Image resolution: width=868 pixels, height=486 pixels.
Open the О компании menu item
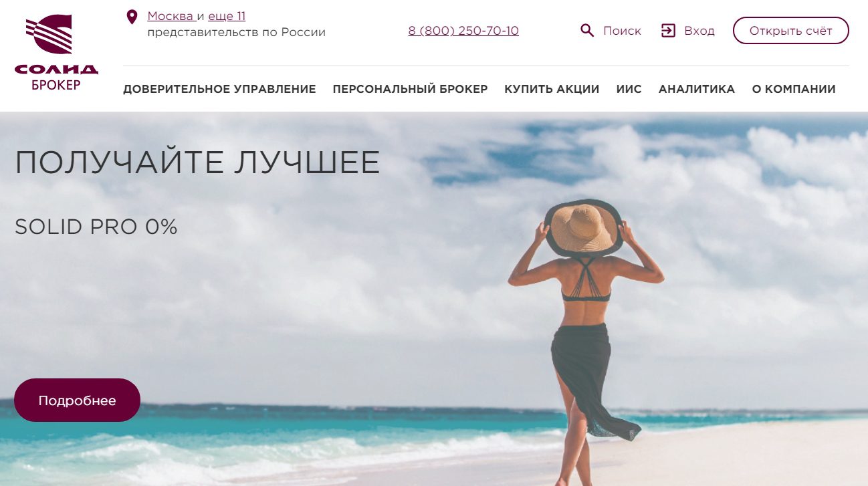(x=794, y=89)
